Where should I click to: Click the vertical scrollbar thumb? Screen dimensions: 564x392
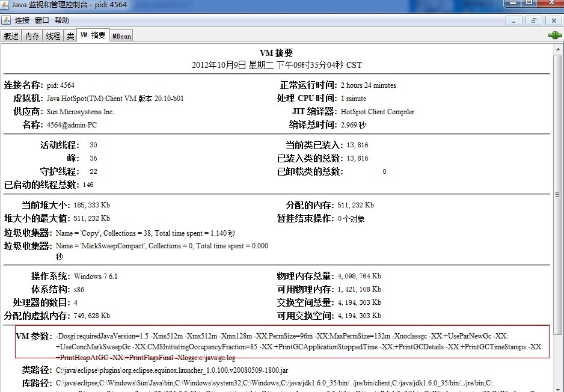(557, 194)
